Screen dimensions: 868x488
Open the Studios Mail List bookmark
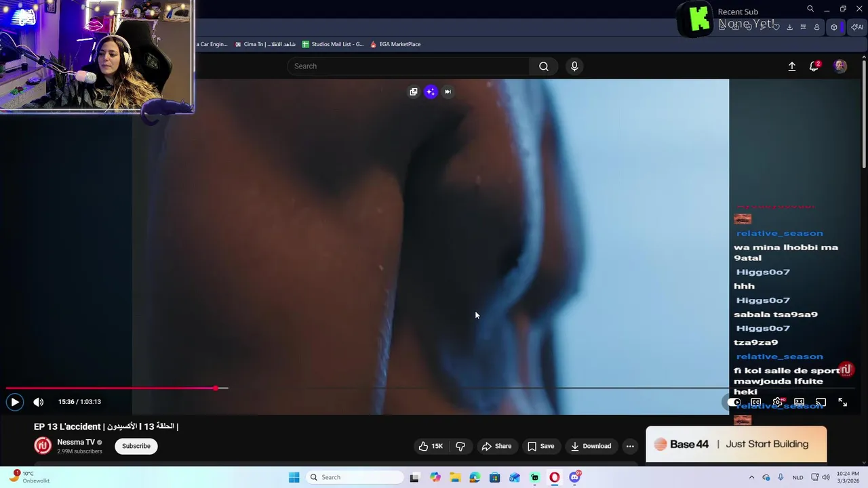(x=333, y=44)
